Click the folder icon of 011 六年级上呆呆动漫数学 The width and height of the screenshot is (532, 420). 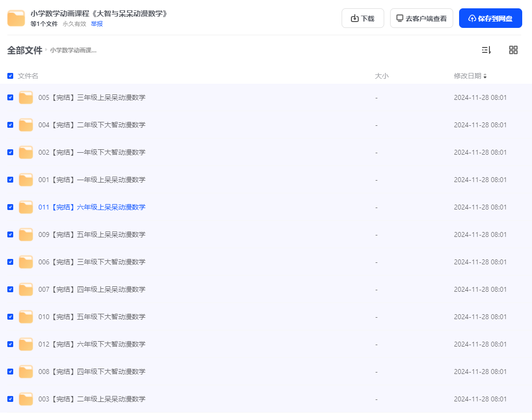click(x=25, y=207)
